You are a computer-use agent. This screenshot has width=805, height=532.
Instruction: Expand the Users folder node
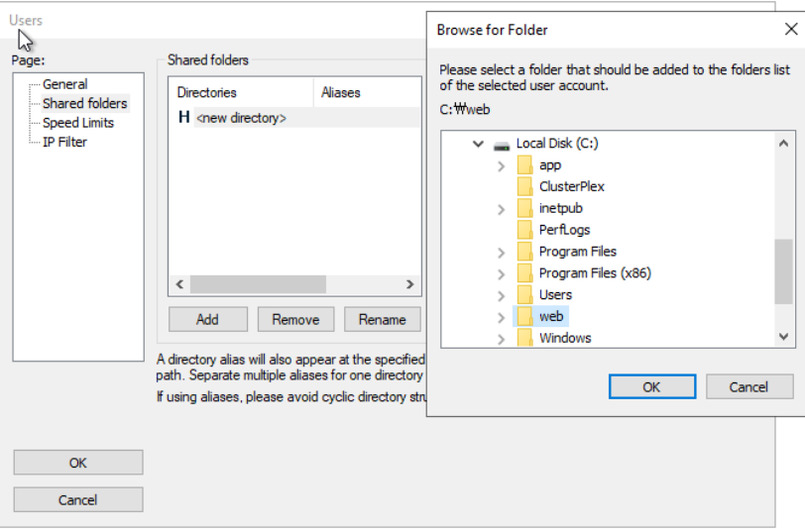point(502,296)
